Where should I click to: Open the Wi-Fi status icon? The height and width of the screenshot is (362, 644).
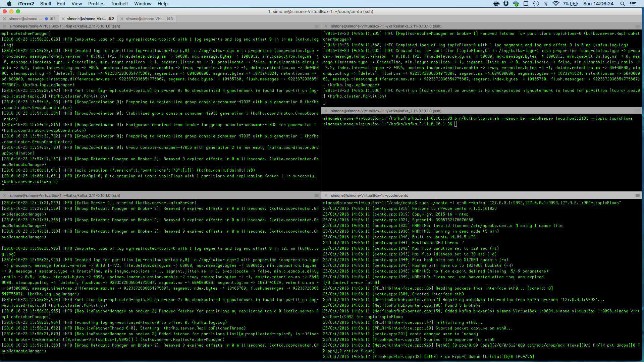click(556, 4)
